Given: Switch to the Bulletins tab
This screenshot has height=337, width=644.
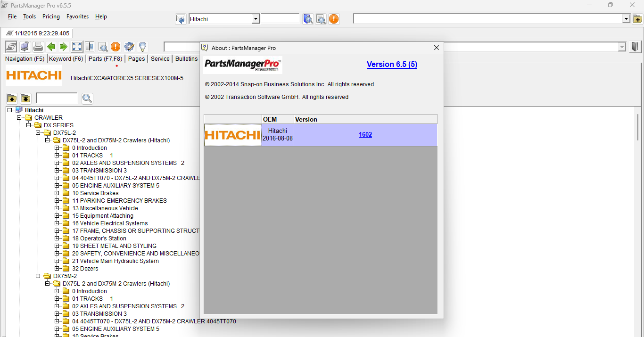Looking at the screenshot, I should click(187, 59).
